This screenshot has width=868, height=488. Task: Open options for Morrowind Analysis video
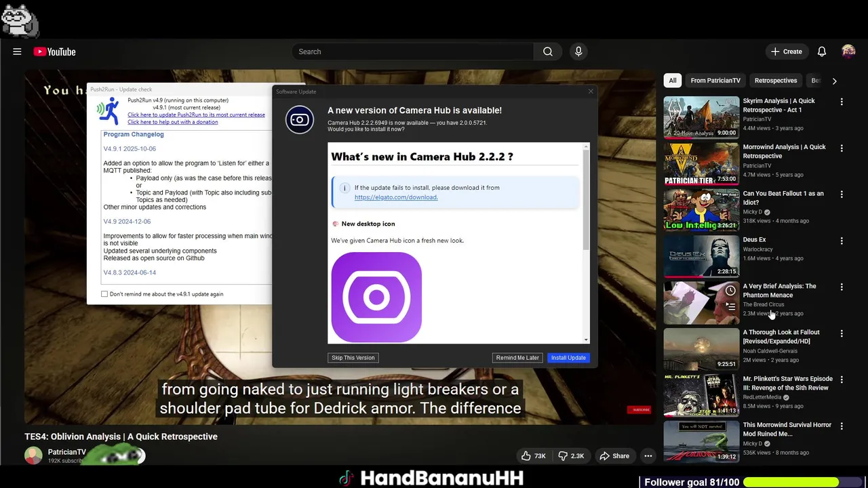click(x=842, y=148)
